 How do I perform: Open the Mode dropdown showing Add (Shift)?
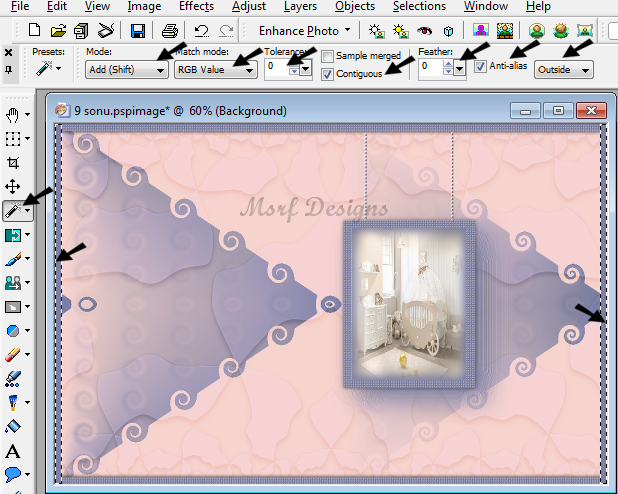pos(127,70)
